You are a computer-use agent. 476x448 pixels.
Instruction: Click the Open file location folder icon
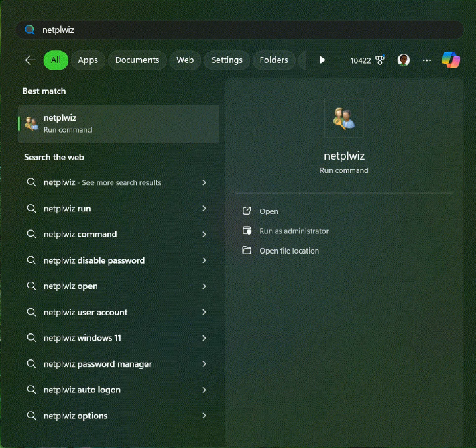[247, 251]
